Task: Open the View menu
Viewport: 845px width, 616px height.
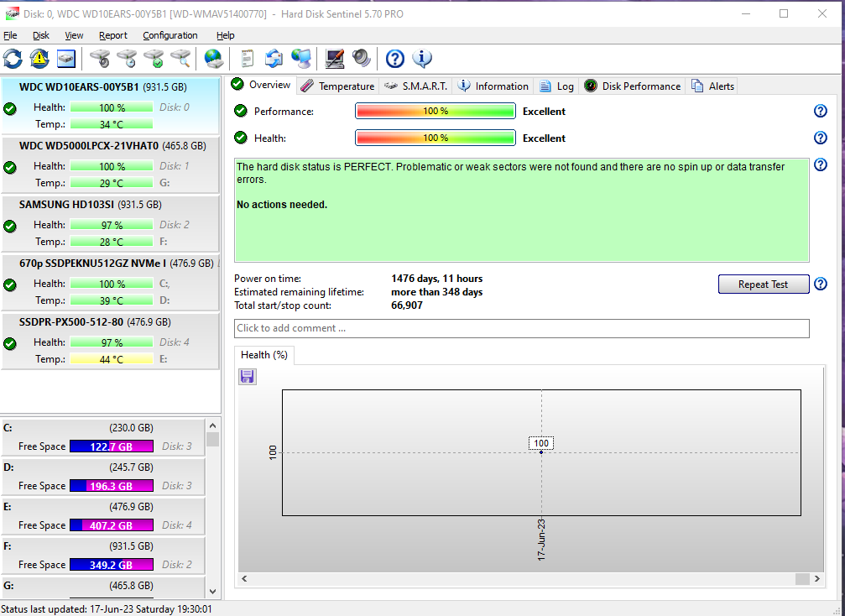Action: point(74,35)
